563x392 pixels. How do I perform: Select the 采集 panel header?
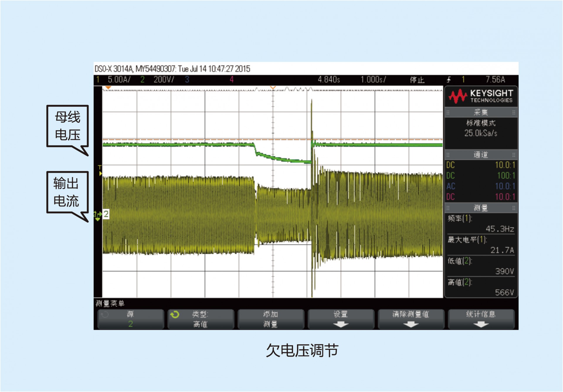[x=481, y=112]
